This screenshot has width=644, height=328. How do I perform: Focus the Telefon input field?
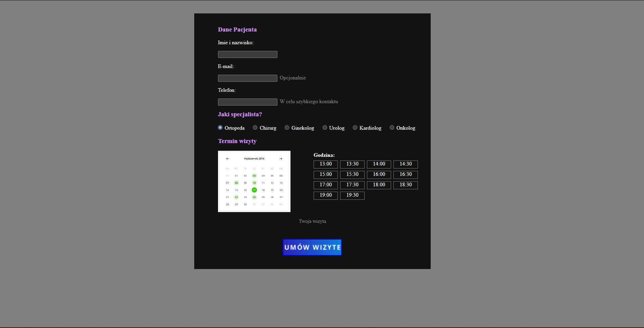pyautogui.click(x=248, y=102)
